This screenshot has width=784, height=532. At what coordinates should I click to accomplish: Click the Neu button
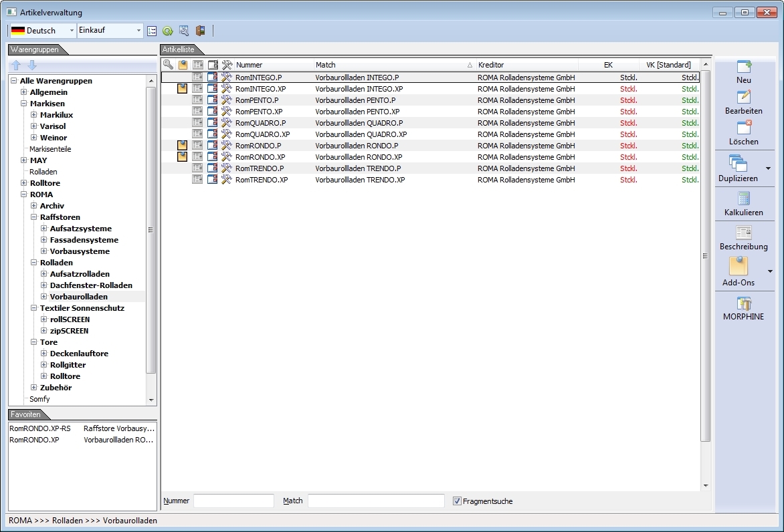click(744, 72)
